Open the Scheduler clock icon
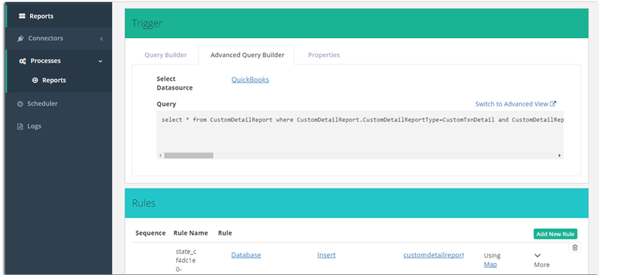Image resolution: width=644 pixels, height=275 pixels. point(21,104)
